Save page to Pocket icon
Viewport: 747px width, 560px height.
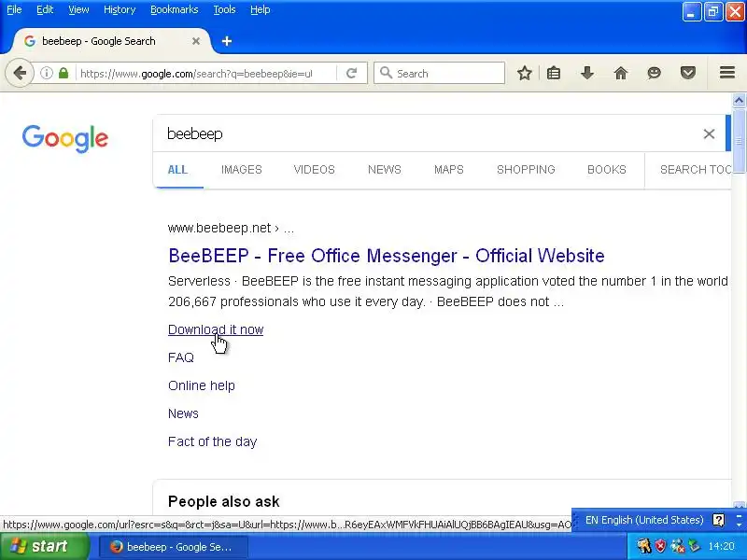pos(687,74)
